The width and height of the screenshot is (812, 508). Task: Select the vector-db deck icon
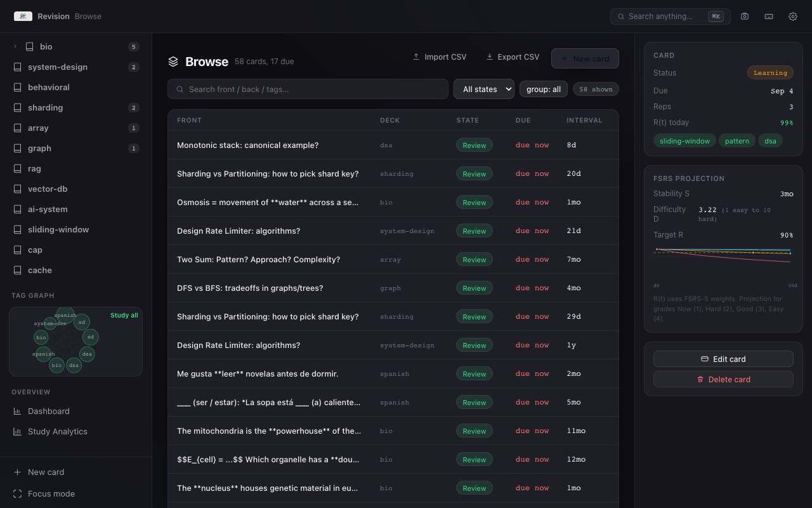[17, 189]
